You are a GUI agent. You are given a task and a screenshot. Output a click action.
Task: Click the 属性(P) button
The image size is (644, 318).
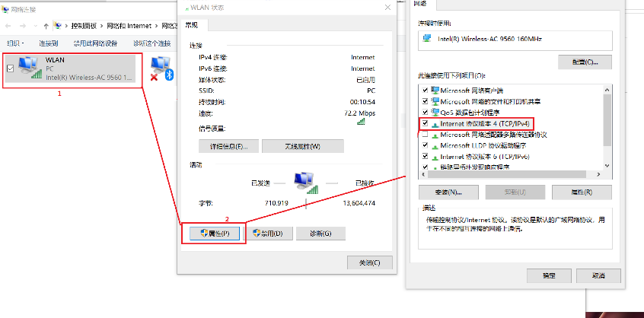[x=215, y=234]
